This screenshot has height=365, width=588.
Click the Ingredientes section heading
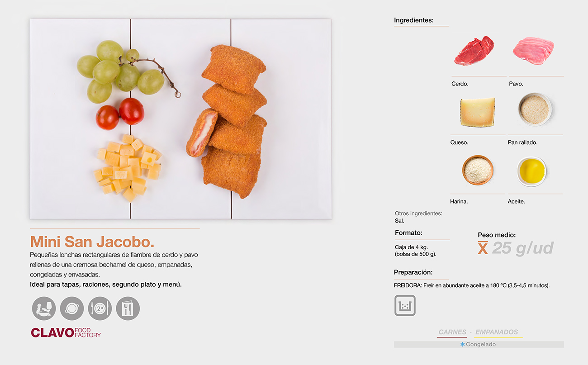coord(414,20)
